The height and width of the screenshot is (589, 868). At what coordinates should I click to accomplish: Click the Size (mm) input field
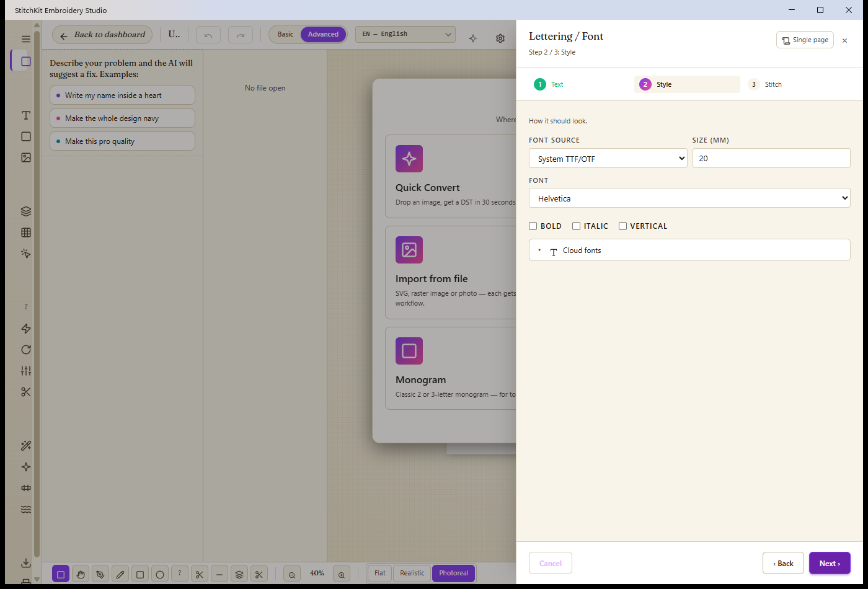(x=771, y=159)
